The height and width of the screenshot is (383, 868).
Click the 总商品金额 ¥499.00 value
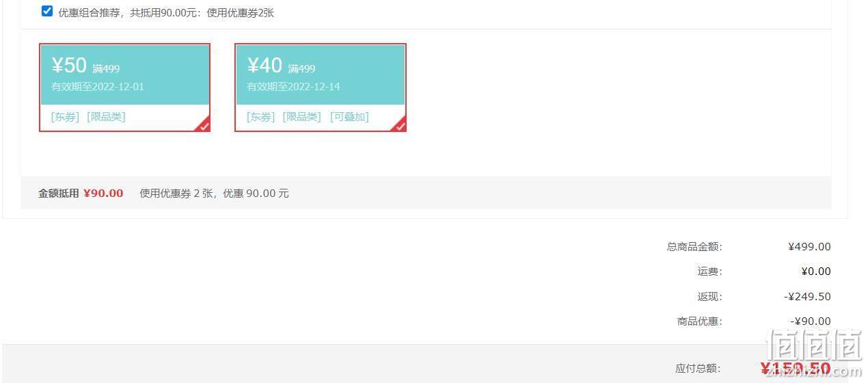point(809,247)
